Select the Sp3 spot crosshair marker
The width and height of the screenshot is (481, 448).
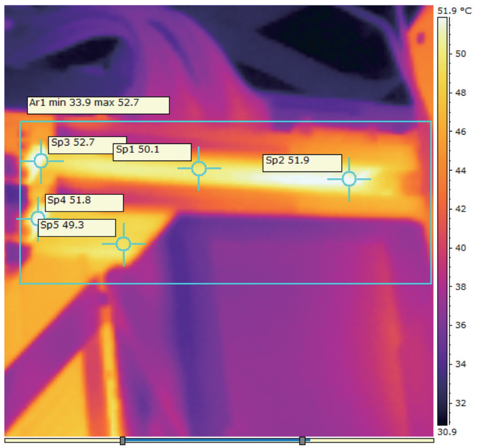click(x=41, y=161)
